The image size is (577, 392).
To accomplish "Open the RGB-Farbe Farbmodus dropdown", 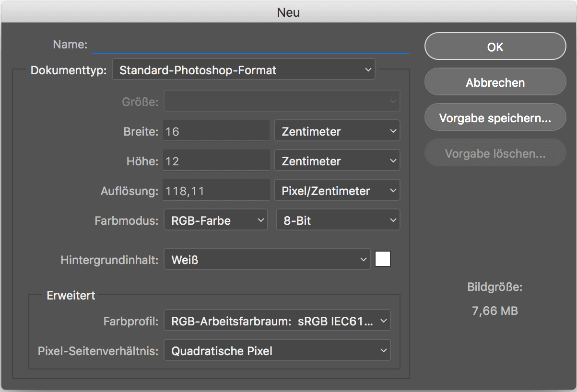I will point(215,220).
